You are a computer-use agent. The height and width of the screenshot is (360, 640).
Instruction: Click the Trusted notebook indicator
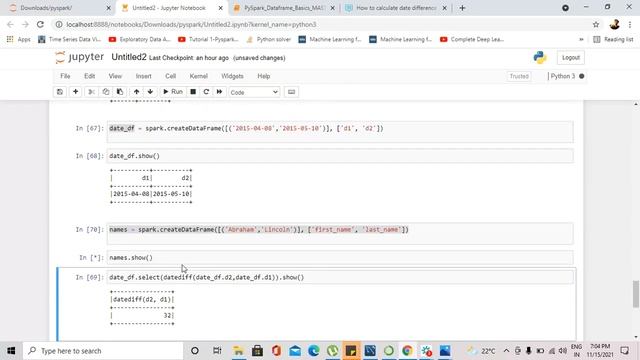click(x=519, y=76)
